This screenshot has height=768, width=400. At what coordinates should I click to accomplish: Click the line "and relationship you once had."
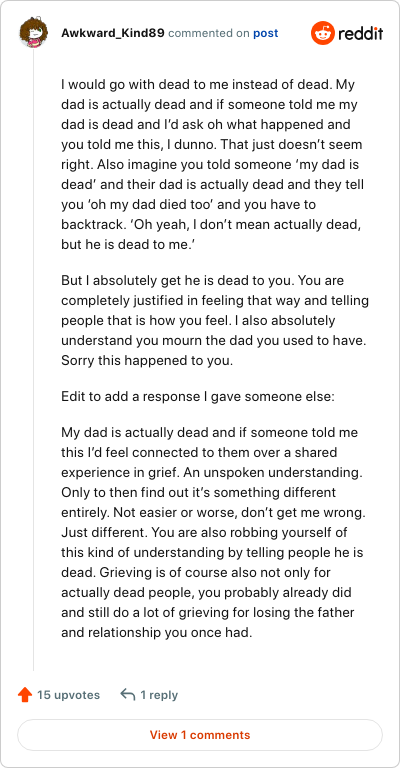coord(157,632)
